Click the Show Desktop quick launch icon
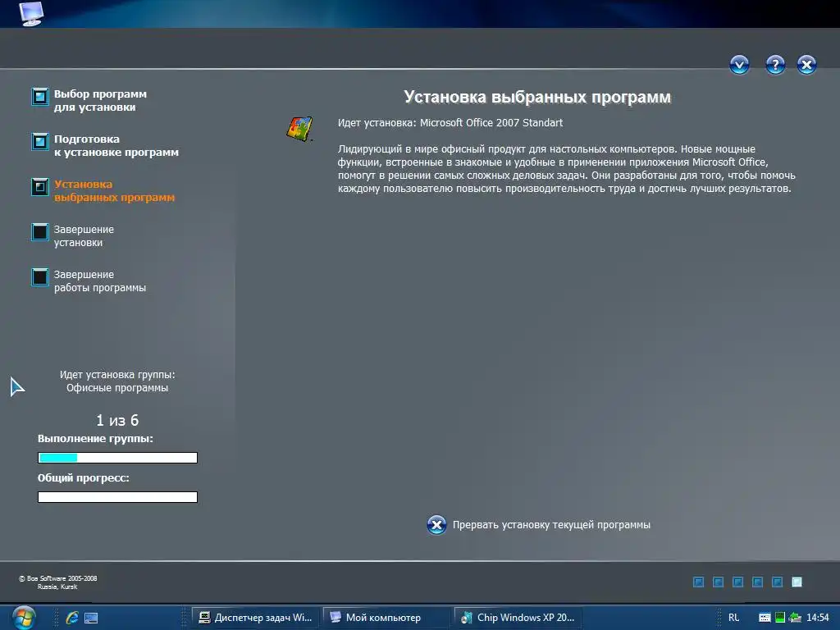This screenshot has height=630, width=840. tap(92, 618)
